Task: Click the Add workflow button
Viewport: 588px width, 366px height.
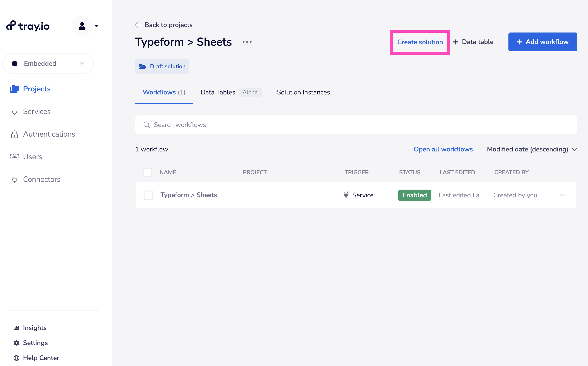Action: click(542, 42)
